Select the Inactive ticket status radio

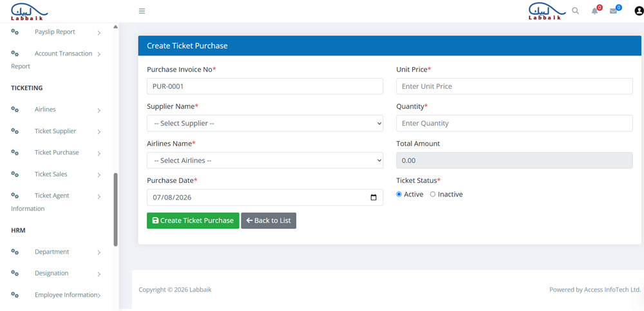(x=433, y=194)
